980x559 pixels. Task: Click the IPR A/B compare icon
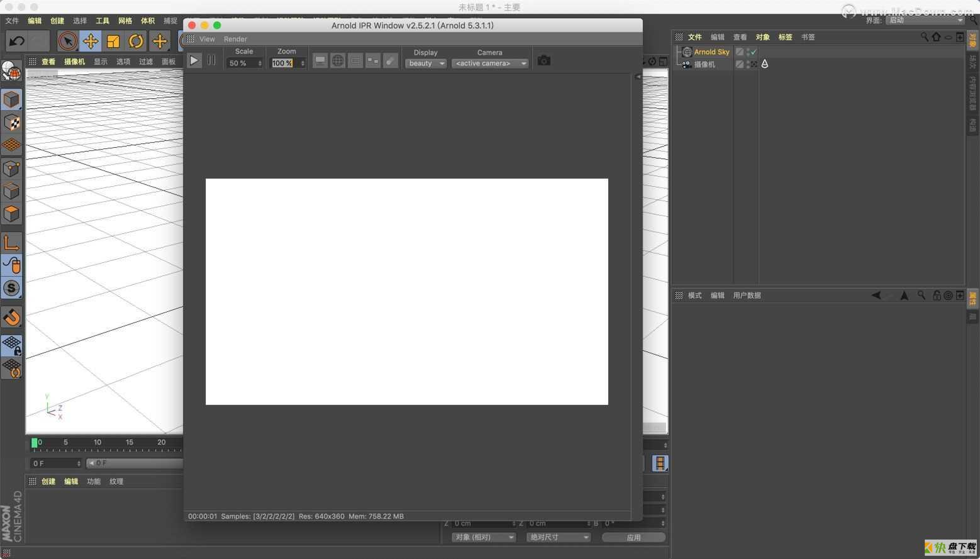(373, 60)
